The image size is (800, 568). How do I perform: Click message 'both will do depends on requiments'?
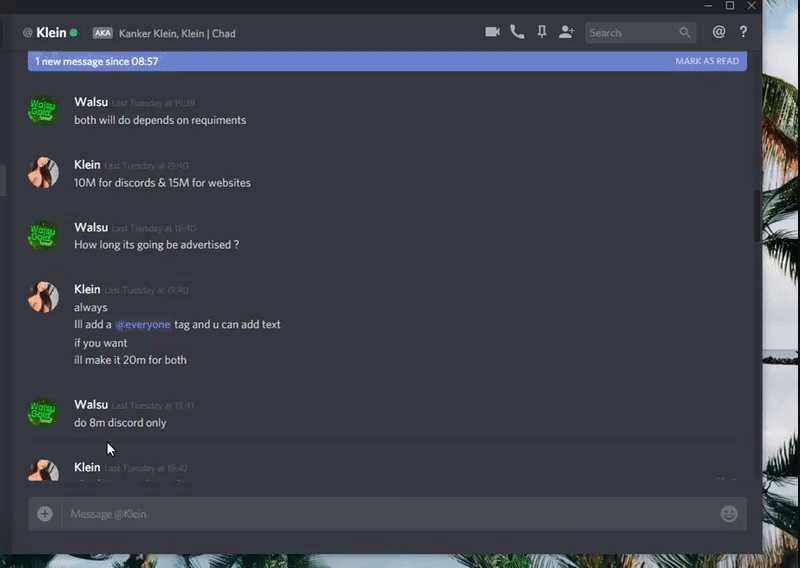pyautogui.click(x=160, y=120)
